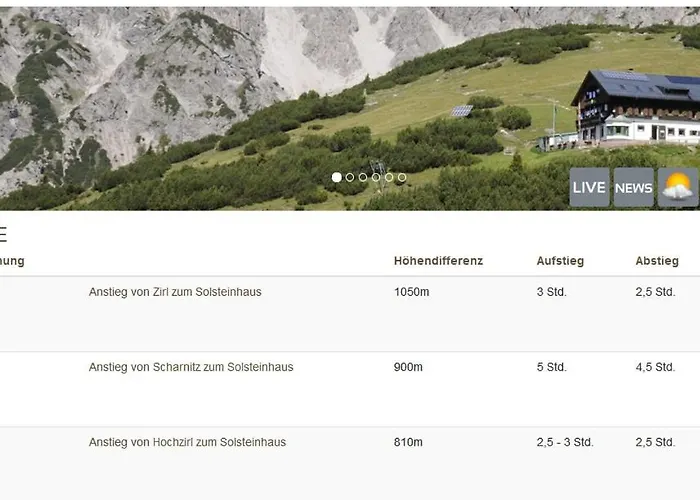Switch to the second carousel slide dot
Image resolution: width=700 pixels, height=500 pixels.
coord(350,177)
